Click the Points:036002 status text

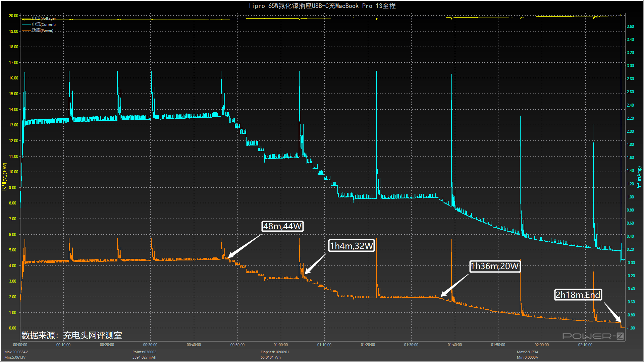coord(144,352)
